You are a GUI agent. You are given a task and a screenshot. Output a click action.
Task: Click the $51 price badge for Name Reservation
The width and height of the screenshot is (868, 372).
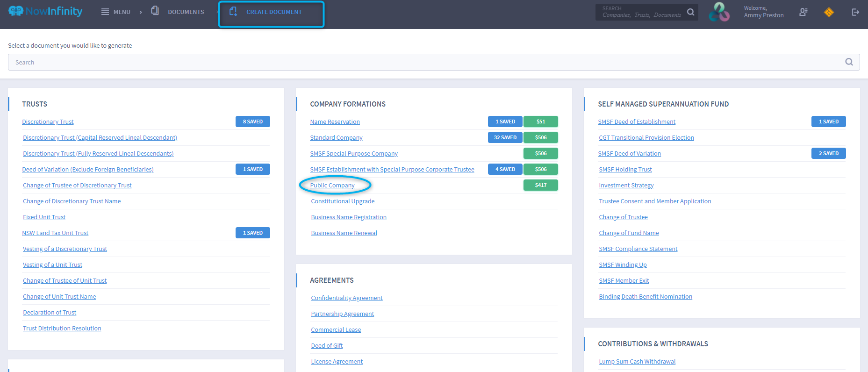pos(541,122)
